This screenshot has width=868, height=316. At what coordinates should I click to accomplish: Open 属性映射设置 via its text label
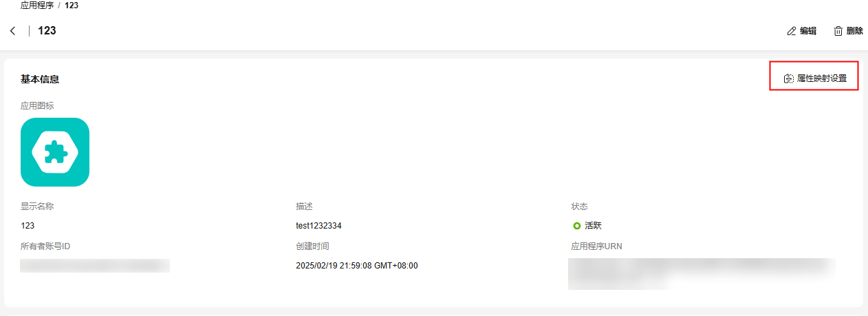[x=822, y=79]
